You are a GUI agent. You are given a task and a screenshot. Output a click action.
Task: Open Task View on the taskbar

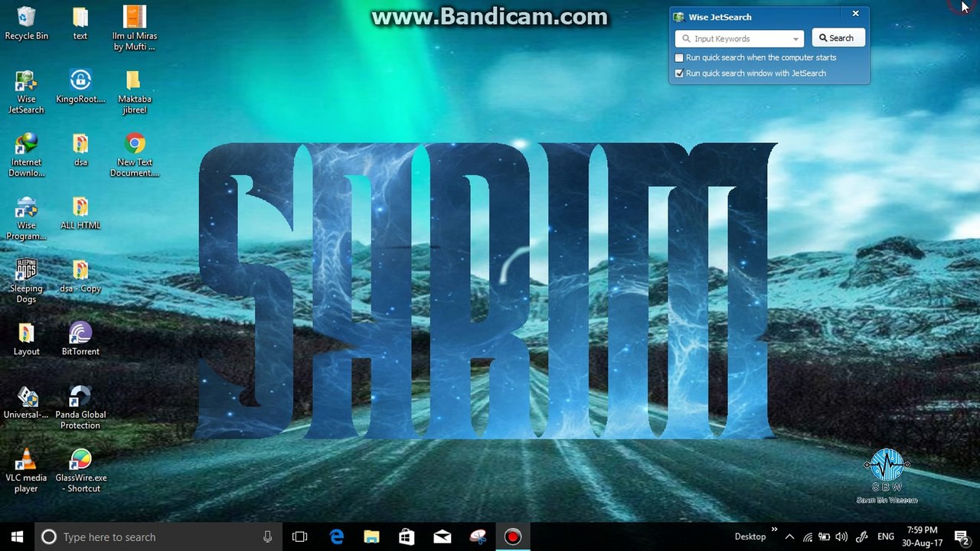pos(300,536)
